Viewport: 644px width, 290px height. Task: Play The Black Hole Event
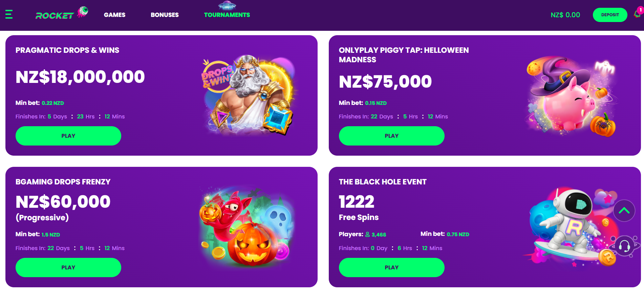(x=391, y=267)
